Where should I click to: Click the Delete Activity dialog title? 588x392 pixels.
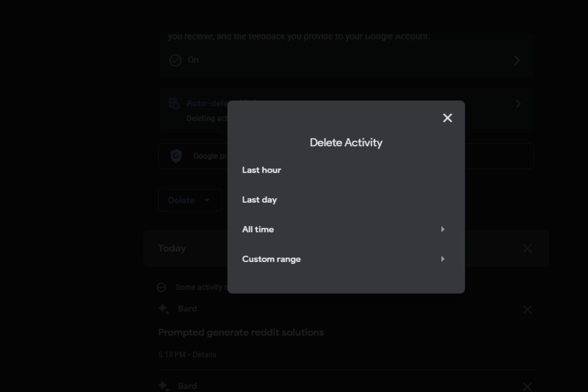(x=346, y=143)
